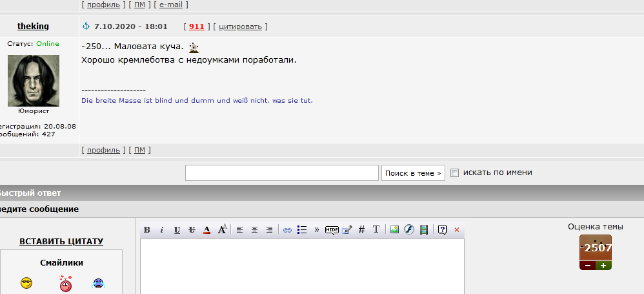Enable search by name checkbox
Viewport: 644px width, 294px height.
point(454,173)
